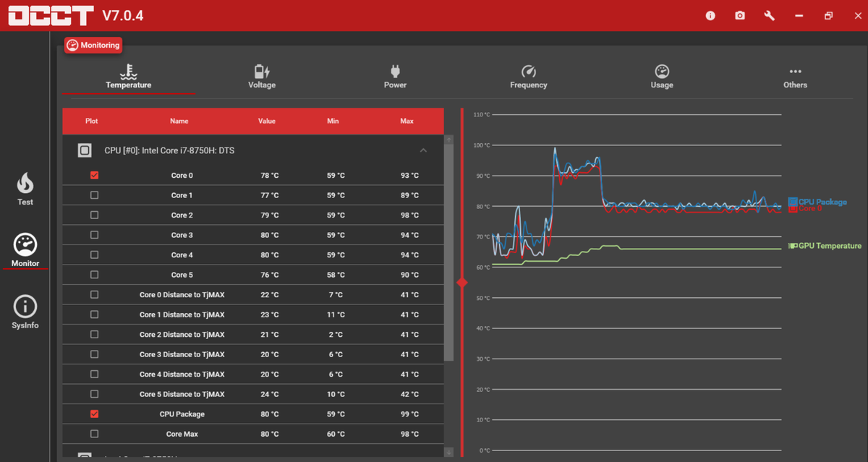Check Core 0 Distance to TjMAX plot box

[x=94, y=294]
